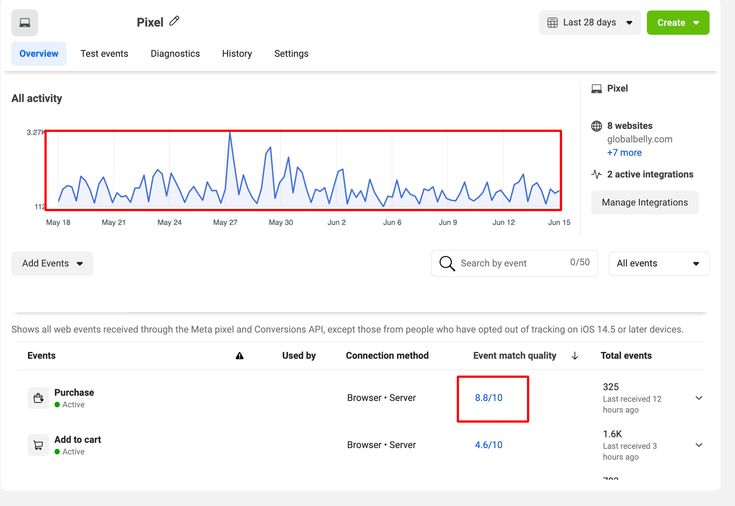
Task: Click the 2 active integrations label
Action: [650, 174]
